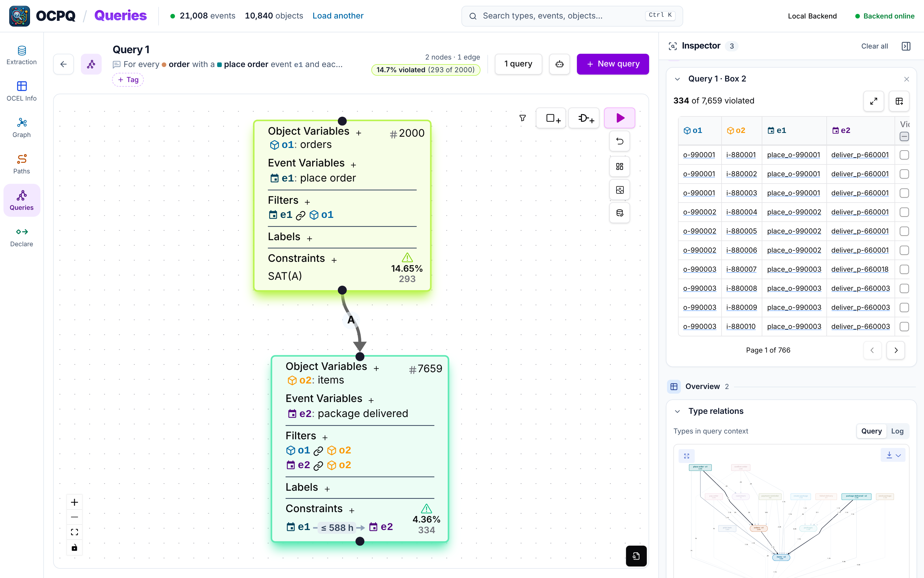
Task: Click Clear all in Inspector
Action: pyautogui.click(x=874, y=46)
